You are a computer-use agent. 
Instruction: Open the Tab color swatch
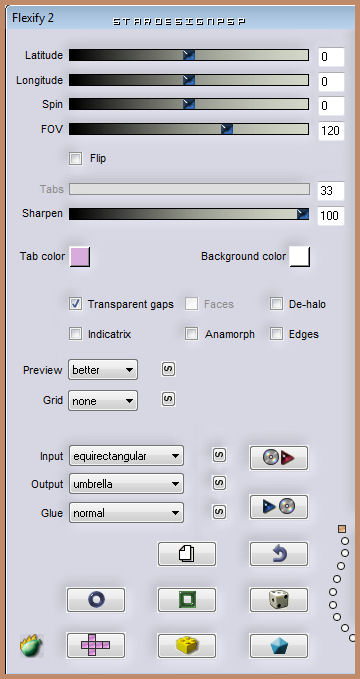80,256
